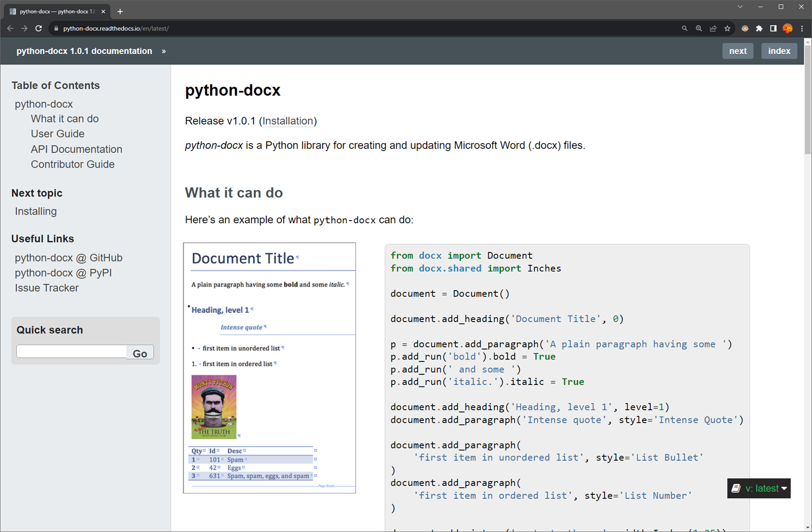Click the example Word document screenshot
The height and width of the screenshot is (532, 812).
269,368
